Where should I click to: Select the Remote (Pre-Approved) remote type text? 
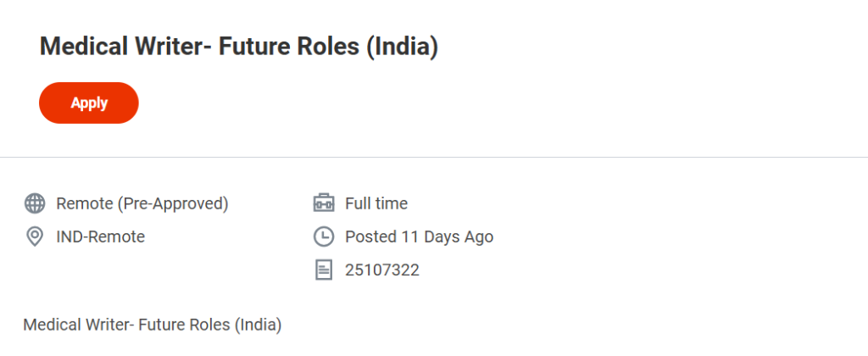[142, 203]
